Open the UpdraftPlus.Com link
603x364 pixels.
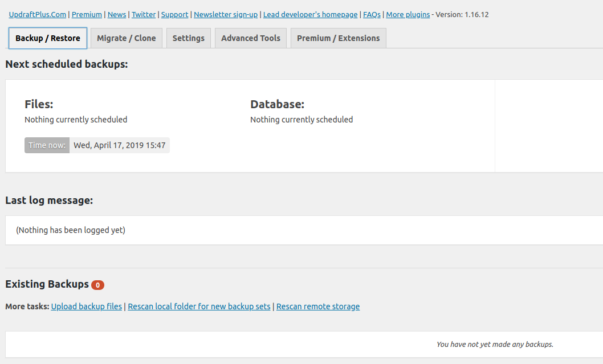[x=38, y=14]
